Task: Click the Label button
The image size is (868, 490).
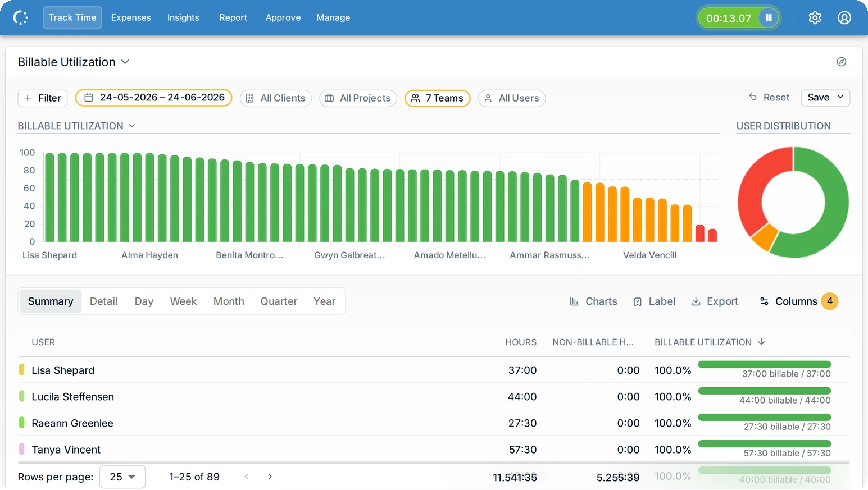Action: 654,301
